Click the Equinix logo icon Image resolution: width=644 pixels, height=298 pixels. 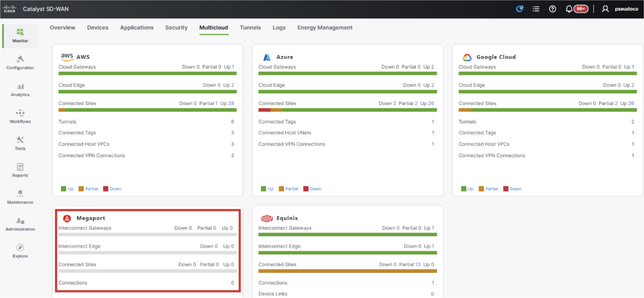[x=267, y=218]
